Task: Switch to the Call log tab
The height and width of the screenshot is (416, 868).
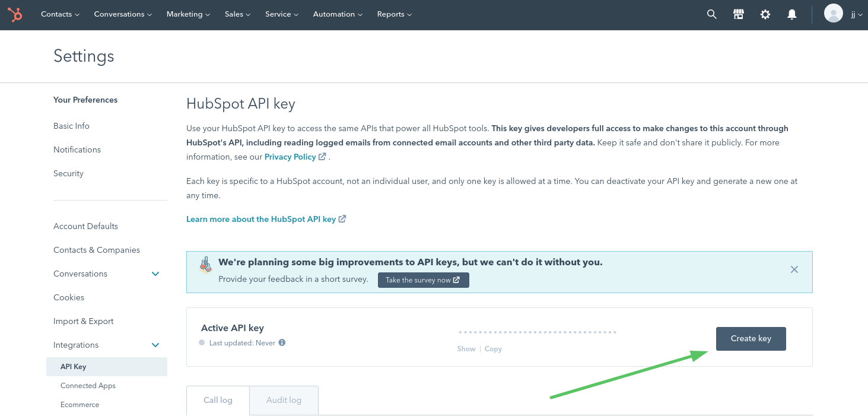Action: tap(218, 401)
